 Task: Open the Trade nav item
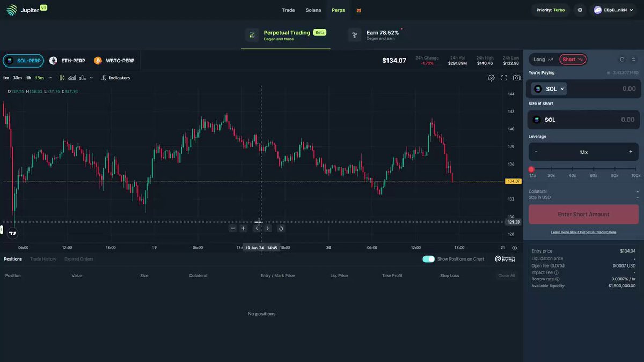coord(288,10)
